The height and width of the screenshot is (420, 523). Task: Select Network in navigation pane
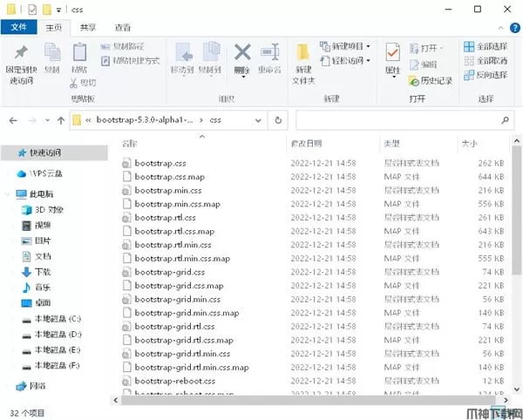pos(31,386)
